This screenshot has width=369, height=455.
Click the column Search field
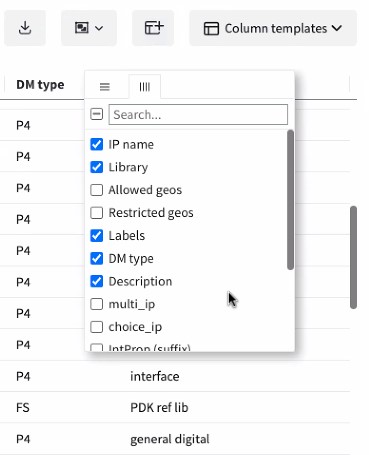click(x=198, y=115)
